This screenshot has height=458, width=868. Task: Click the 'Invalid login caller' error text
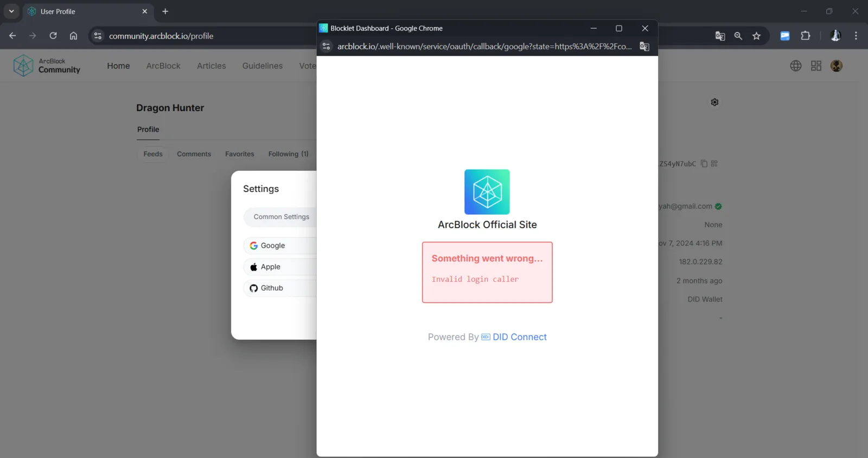475,279
